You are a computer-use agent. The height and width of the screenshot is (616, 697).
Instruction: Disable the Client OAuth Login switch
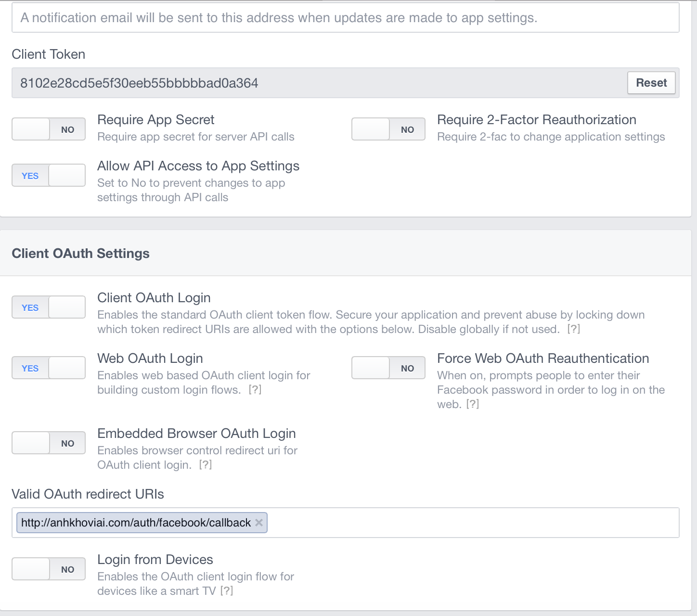point(49,307)
